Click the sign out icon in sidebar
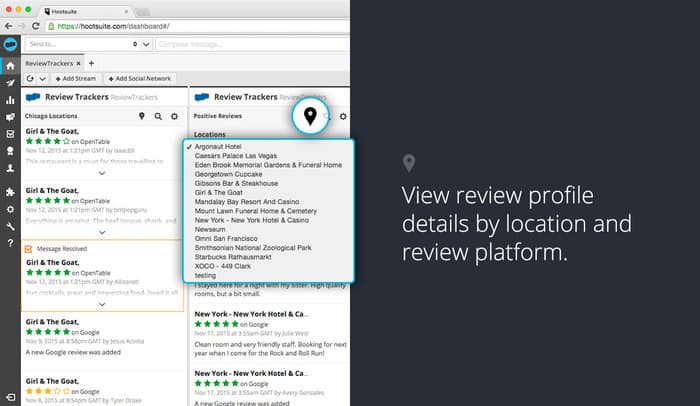The image size is (700, 406). (10, 397)
